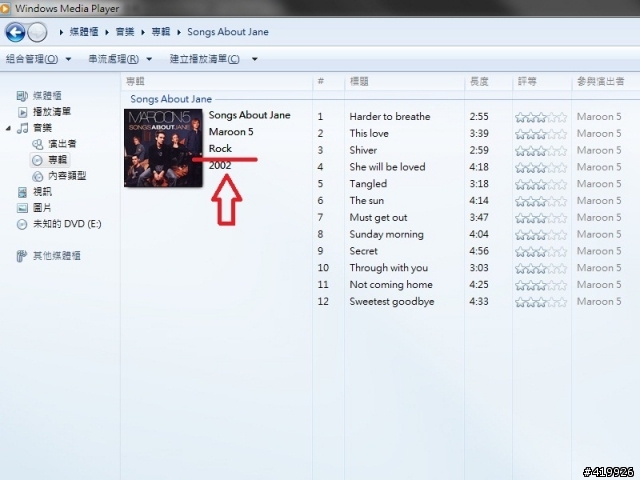Sort by the 評等 rating column header
This screenshot has width=640, height=480.
coord(542,82)
